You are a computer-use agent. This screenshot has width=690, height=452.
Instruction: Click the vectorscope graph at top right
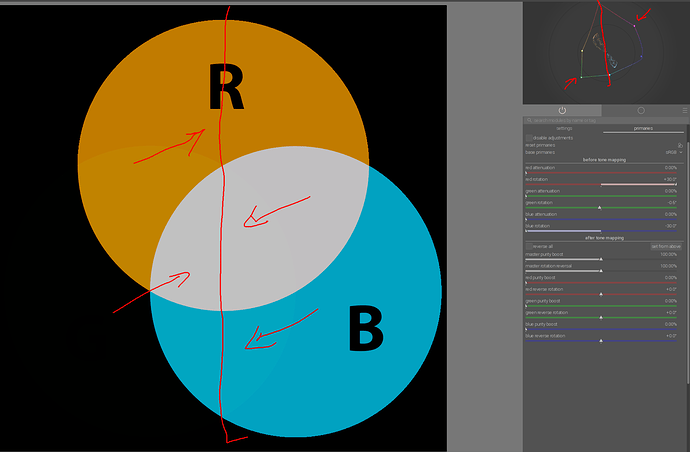[x=606, y=52]
